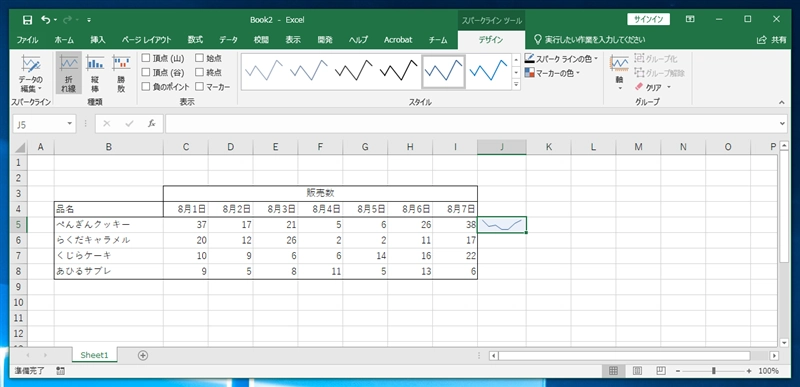
Task: Open the データの編集 sparkline data button
Action: point(31,74)
